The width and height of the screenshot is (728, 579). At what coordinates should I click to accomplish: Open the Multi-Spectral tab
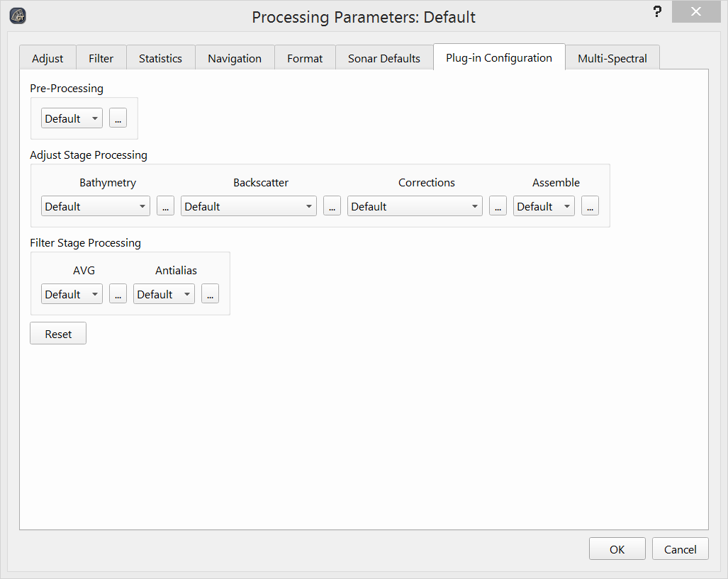pos(612,59)
